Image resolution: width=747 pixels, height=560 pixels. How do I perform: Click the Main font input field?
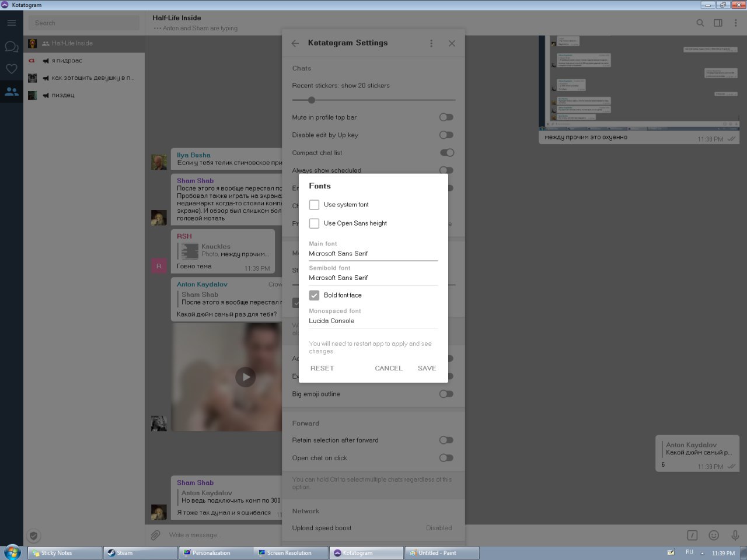(x=373, y=254)
